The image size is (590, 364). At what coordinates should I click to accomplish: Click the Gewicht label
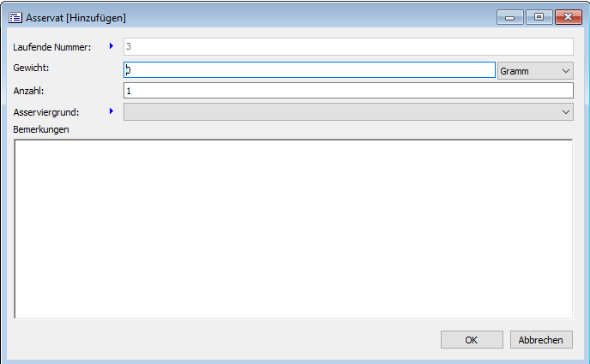[33, 67]
